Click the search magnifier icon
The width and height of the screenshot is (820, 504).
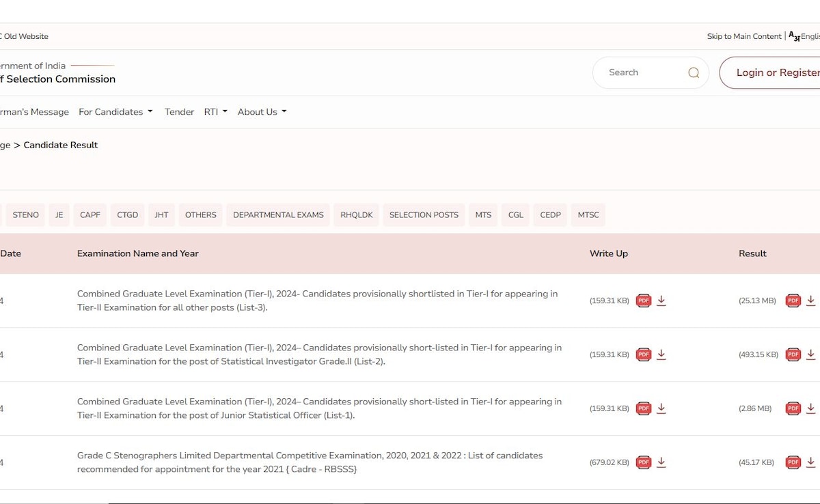pyautogui.click(x=694, y=73)
